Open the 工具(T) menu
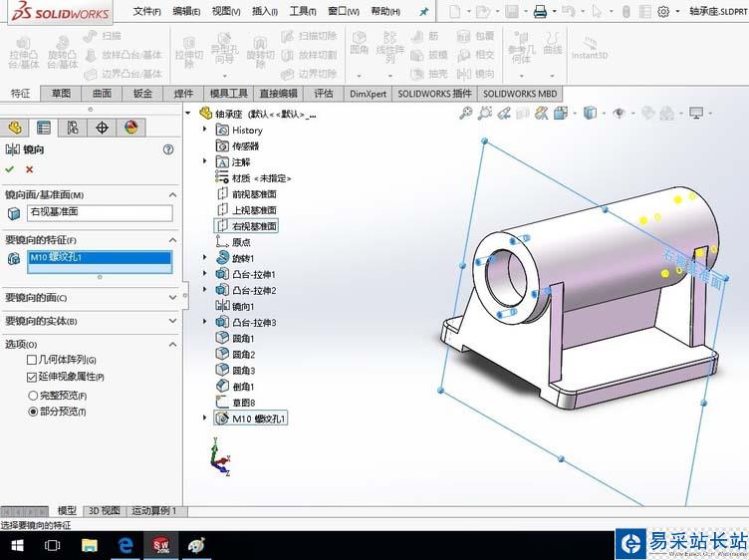 tap(303, 12)
